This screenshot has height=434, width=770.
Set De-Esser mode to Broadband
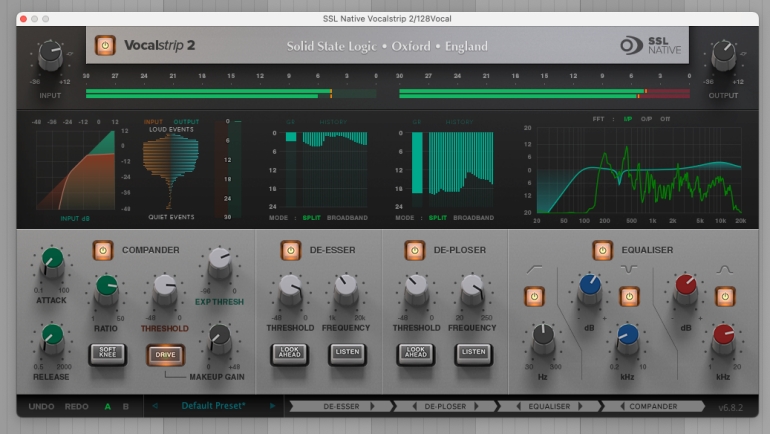(347, 217)
